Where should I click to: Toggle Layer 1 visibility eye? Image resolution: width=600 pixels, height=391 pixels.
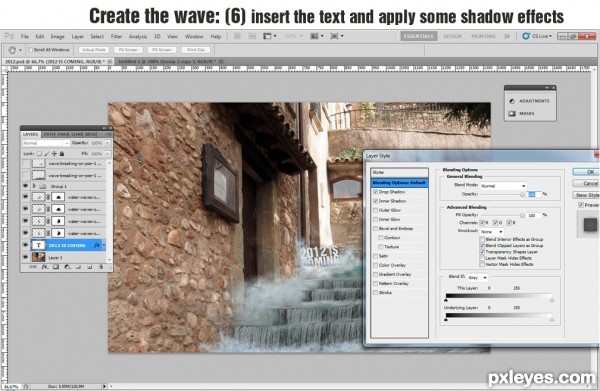pyautogui.click(x=26, y=257)
